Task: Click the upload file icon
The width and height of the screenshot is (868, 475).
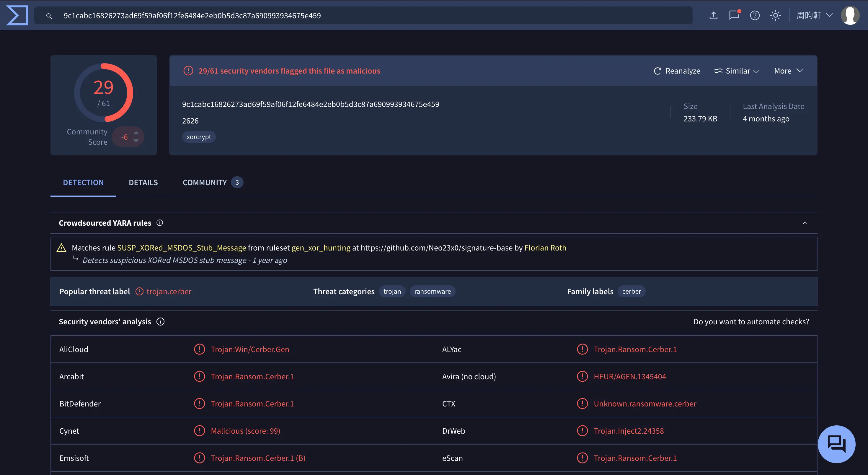Action: pos(713,15)
